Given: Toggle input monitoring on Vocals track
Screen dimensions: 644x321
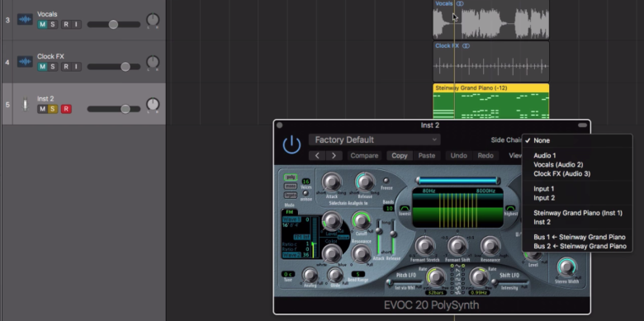Looking at the screenshot, I should 76,24.
